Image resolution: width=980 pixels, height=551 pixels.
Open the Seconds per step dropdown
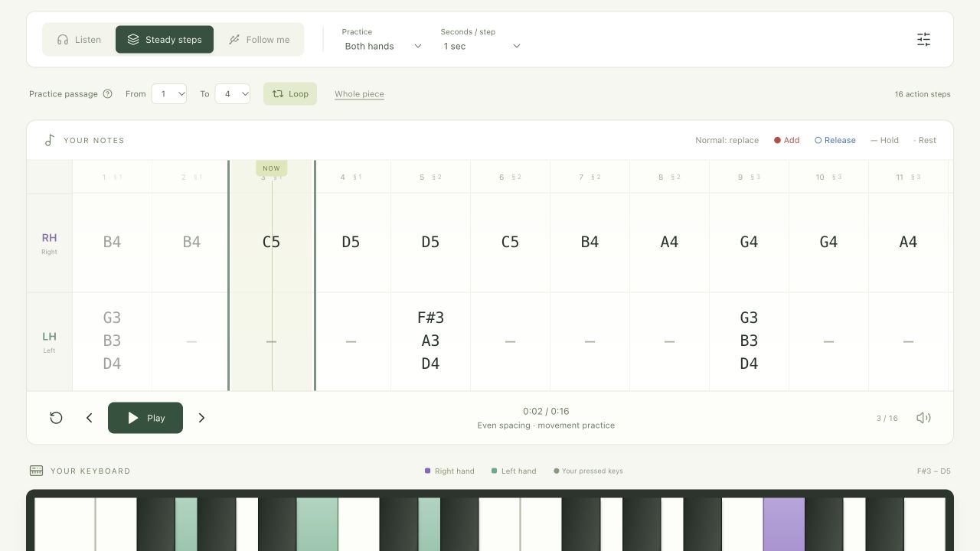pyautogui.click(x=482, y=46)
